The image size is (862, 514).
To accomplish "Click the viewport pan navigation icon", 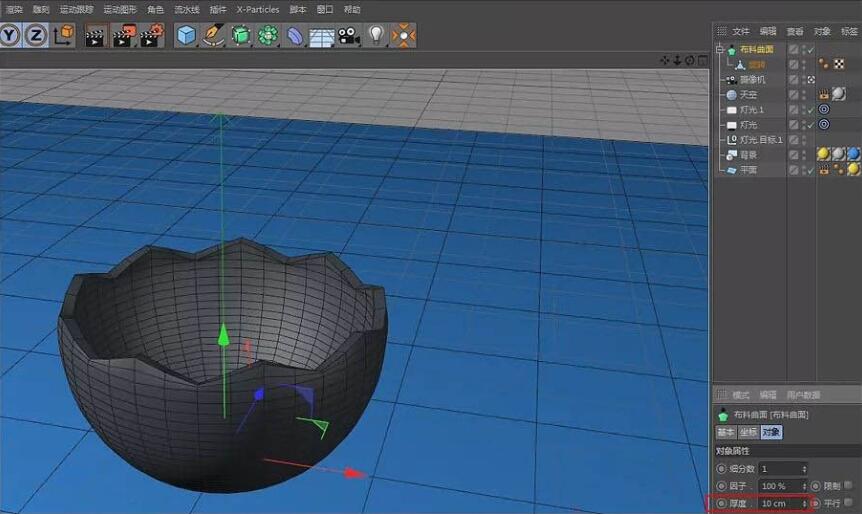I will [665, 60].
